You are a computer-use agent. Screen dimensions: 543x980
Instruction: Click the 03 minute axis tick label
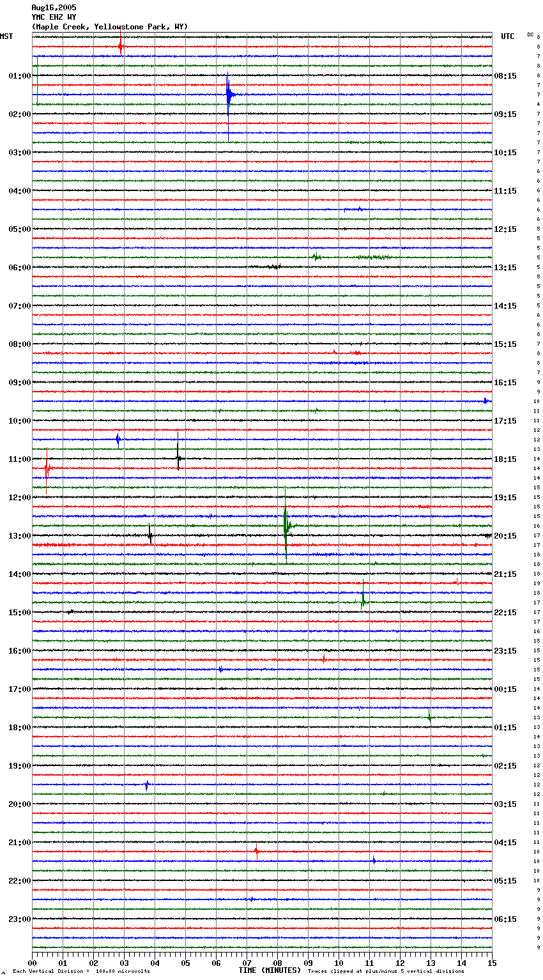pyautogui.click(x=124, y=963)
